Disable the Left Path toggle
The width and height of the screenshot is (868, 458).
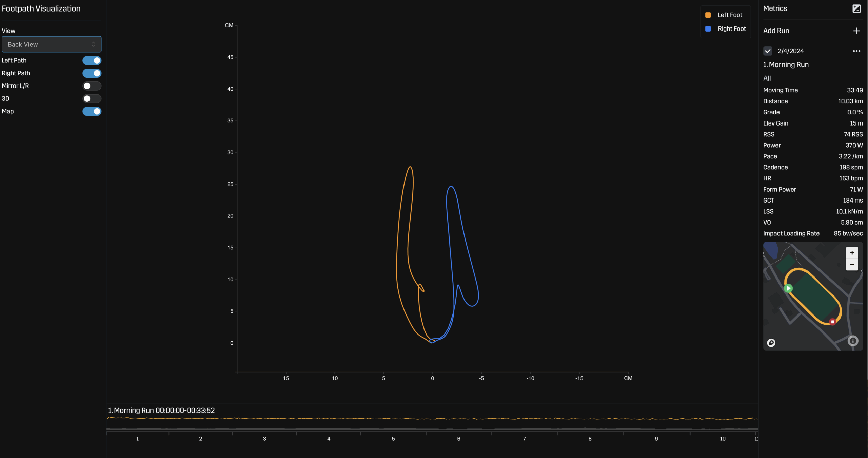(92, 60)
